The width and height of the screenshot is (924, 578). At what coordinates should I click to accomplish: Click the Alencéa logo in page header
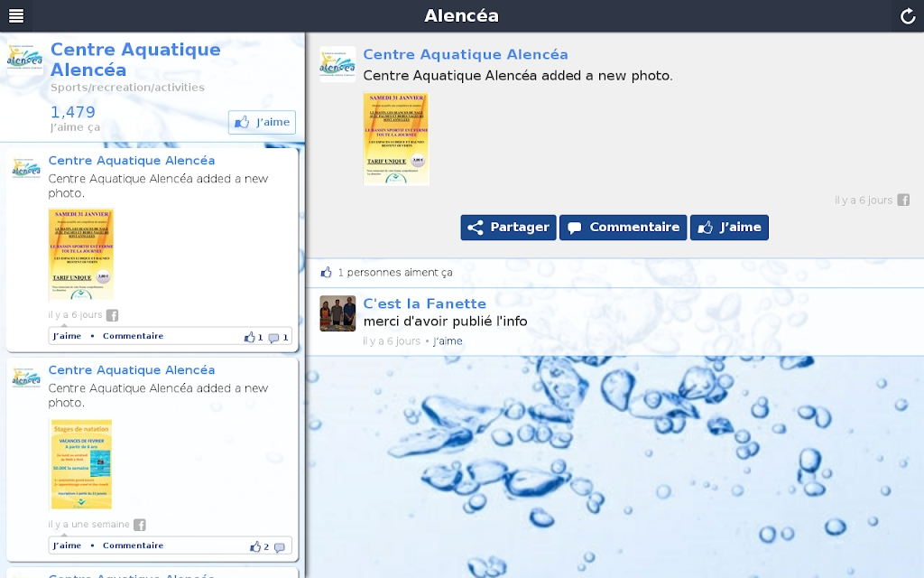pos(24,58)
